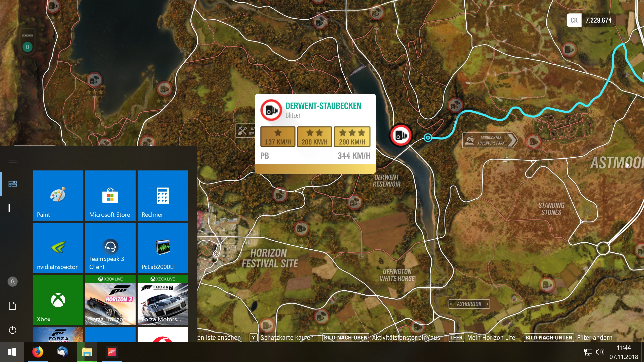Launch the PcLab2000LT tile
644x362 pixels.
click(163, 248)
